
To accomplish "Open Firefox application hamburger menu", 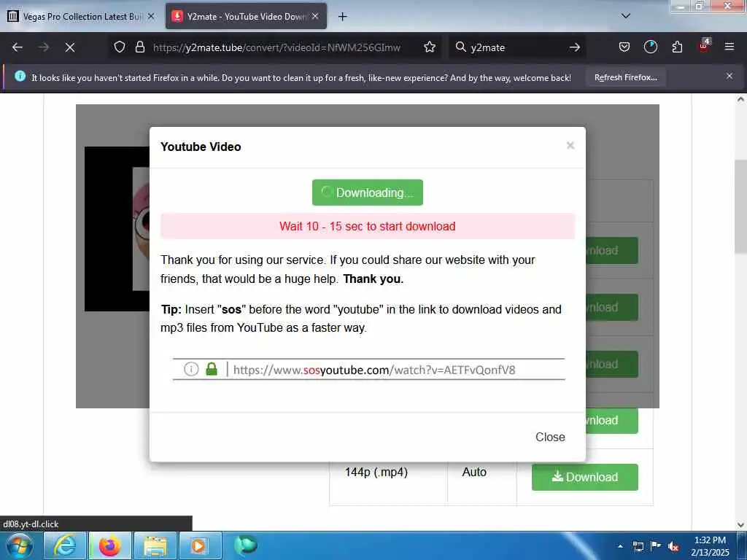I will point(729,47).
